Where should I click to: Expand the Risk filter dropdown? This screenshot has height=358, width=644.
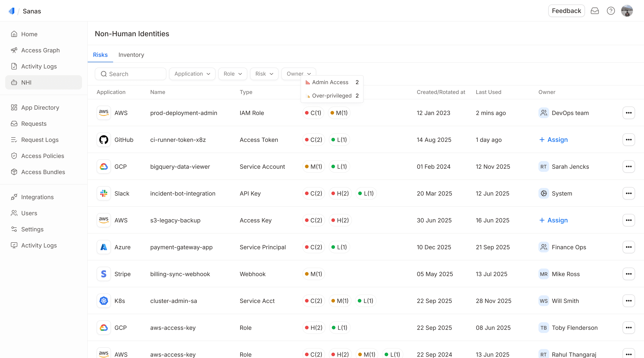click(264, 74)
